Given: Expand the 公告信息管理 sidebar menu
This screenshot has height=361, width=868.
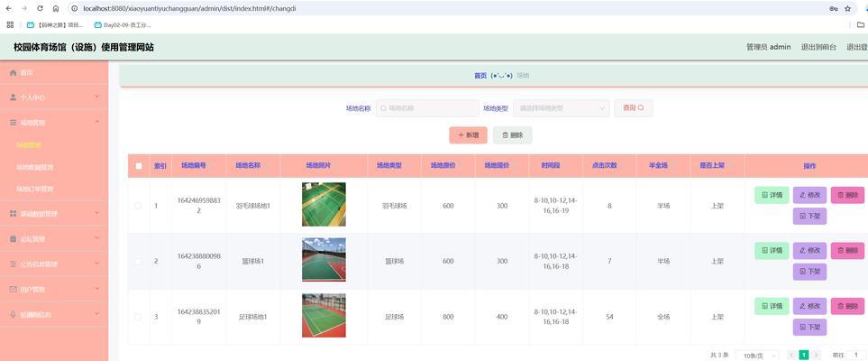Looking at the screenshot, I should coord(54,264).
